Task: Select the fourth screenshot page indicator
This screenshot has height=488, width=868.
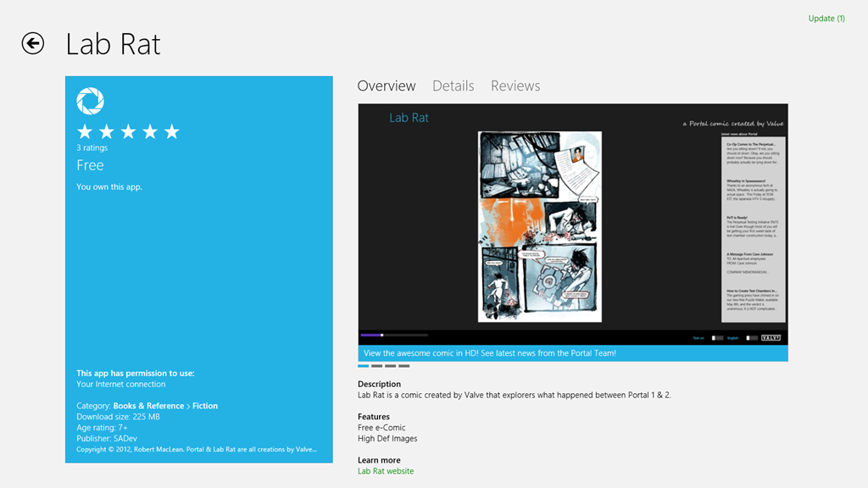Action: tap(404, 366)
